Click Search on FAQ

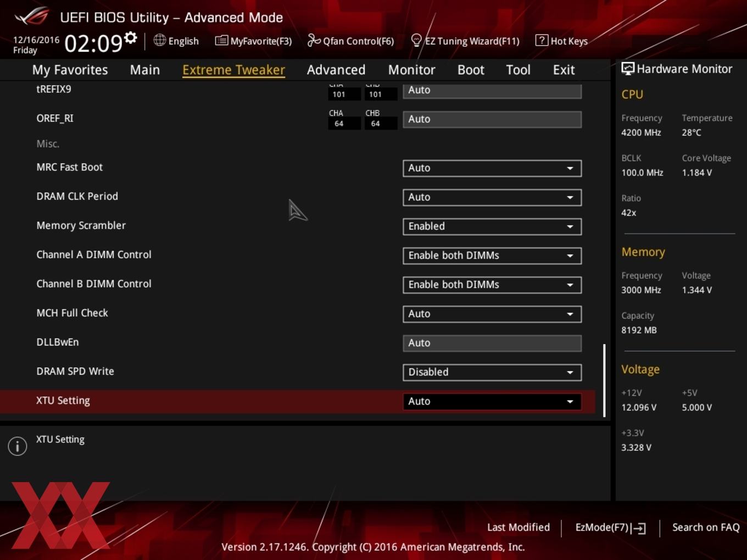click(706, 527)
